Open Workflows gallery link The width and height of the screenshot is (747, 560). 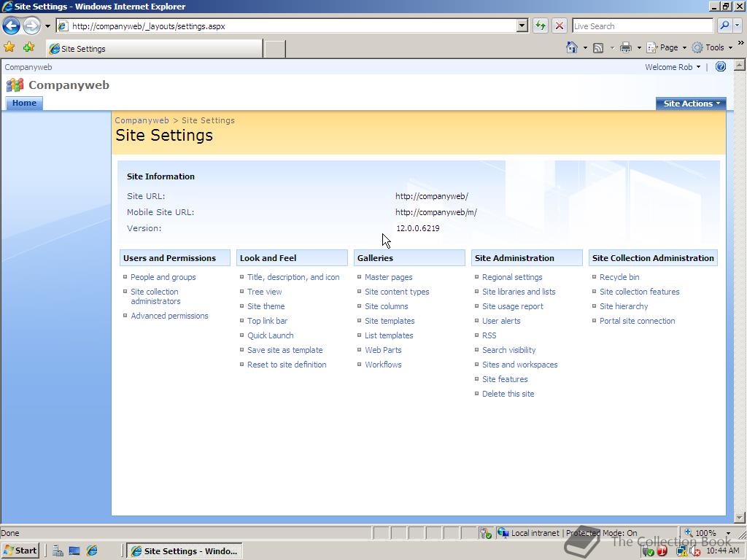[x=383, y=365]
